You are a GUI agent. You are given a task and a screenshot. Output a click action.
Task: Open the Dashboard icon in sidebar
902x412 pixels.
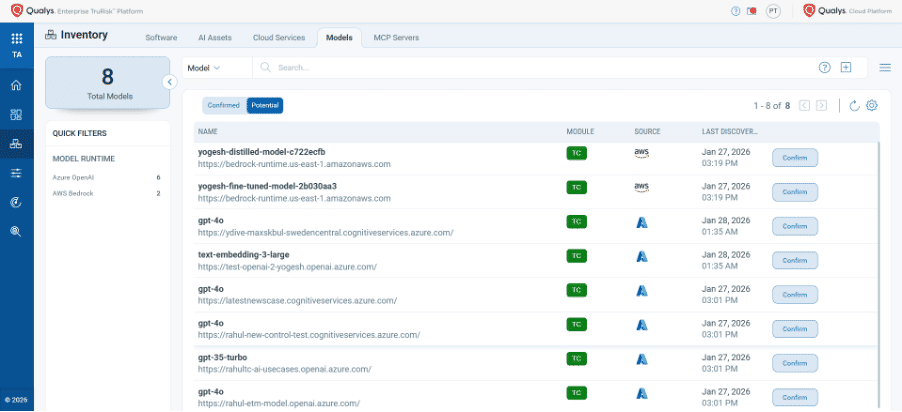[x=16, y=115]
